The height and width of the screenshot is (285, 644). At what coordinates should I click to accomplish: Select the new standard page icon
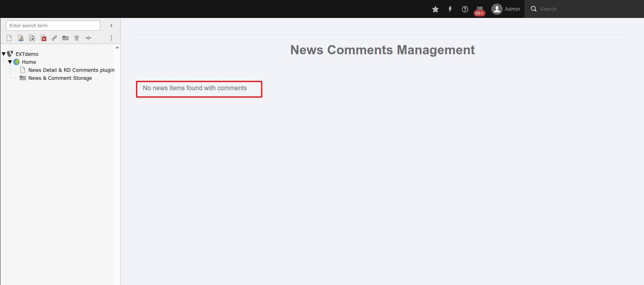pyautogui.click(x=9, y=38)
